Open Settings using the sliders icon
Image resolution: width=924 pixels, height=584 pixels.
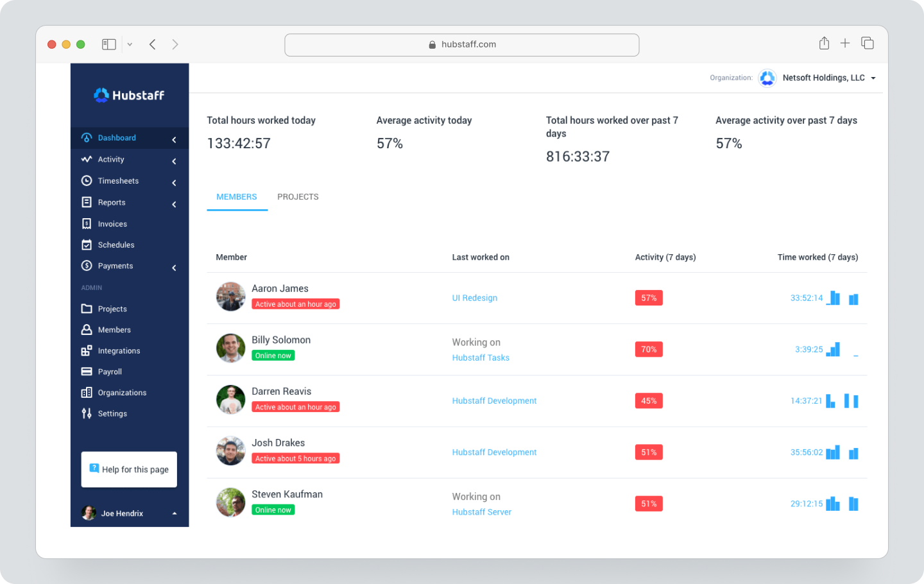pyautogui.click(x=86, y=413)
